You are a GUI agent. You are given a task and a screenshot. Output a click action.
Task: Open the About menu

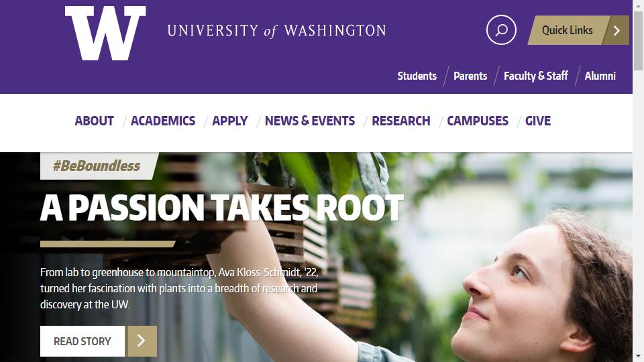coord(95,121)
